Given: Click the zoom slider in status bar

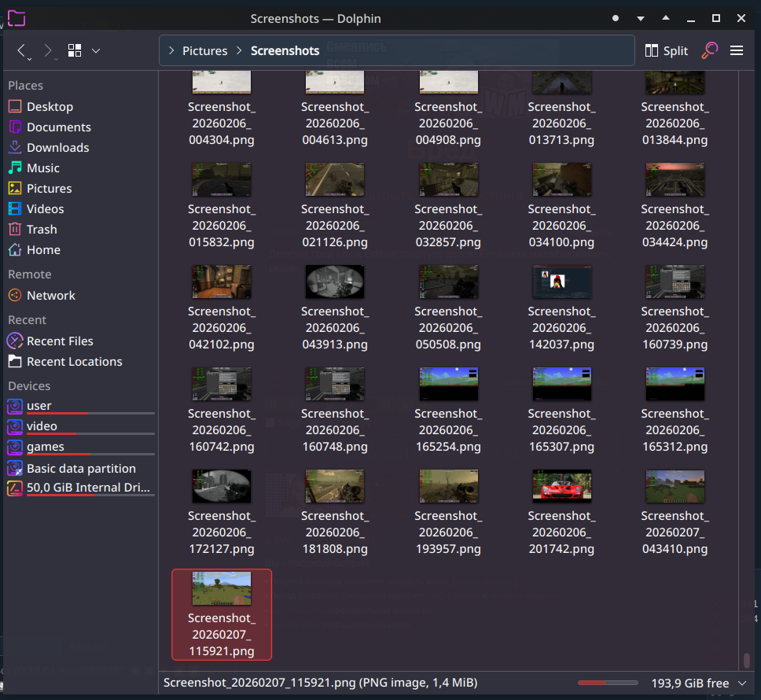Looking at the screenshot, I should 608,683.
